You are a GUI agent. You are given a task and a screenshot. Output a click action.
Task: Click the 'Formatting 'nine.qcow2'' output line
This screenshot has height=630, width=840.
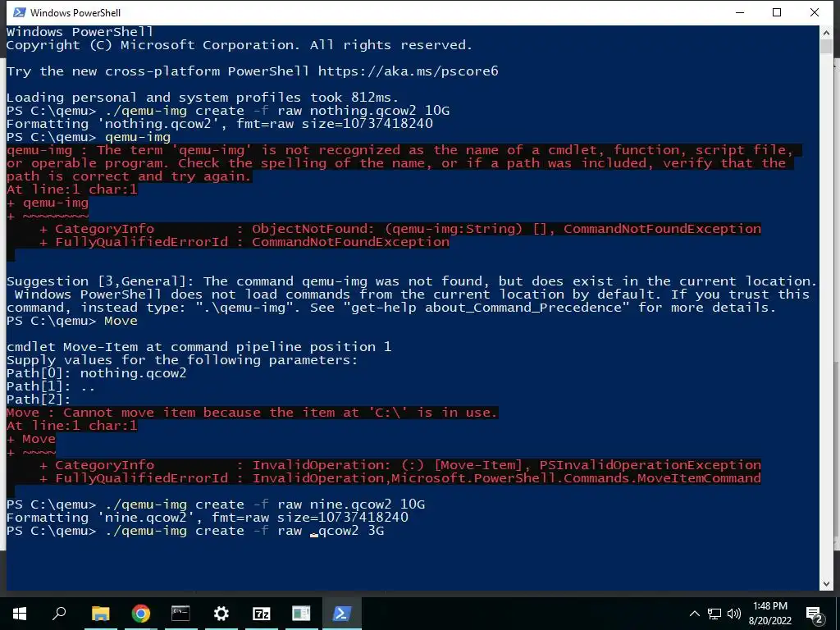(x=208, y=518)
